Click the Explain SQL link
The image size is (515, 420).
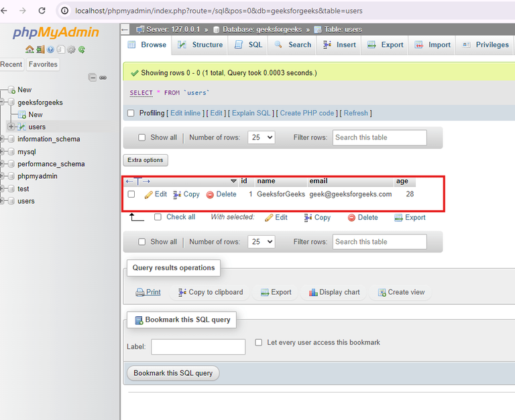251,113
